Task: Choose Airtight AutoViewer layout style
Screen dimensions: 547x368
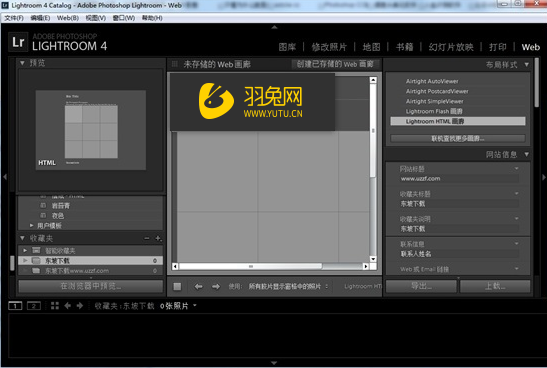Action: click(x=458, y=81)
